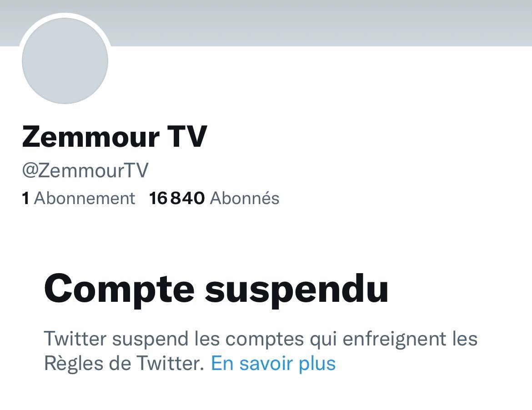
Task: Click the word "TV" in the profile name
Action: click(x=187, y=137)
